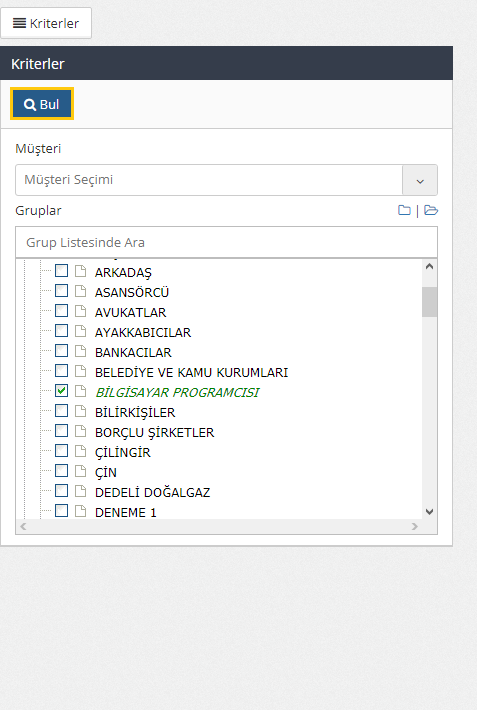Click the file icon beside AVUKATLAR
The image size is (477, 710).
(x=81, y=311)
